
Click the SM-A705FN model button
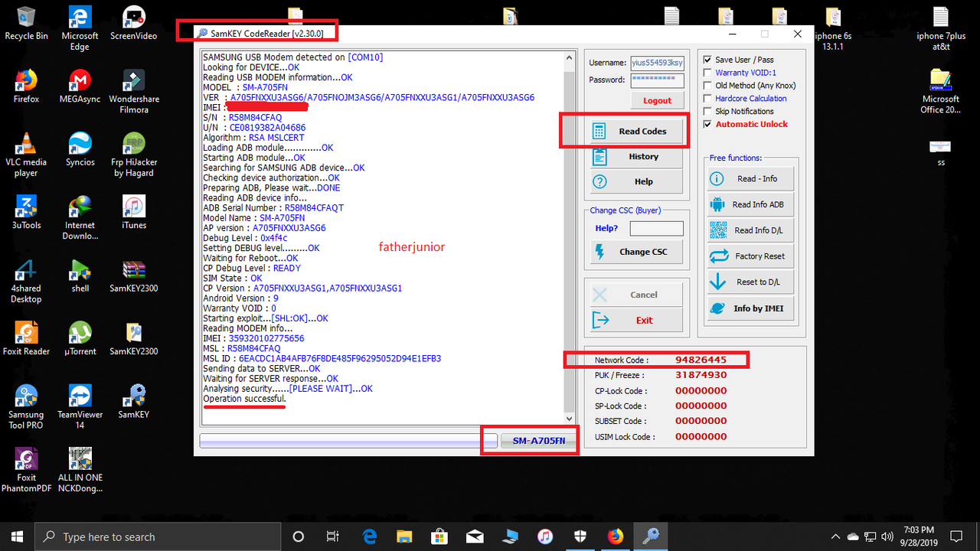pos(538,442)
